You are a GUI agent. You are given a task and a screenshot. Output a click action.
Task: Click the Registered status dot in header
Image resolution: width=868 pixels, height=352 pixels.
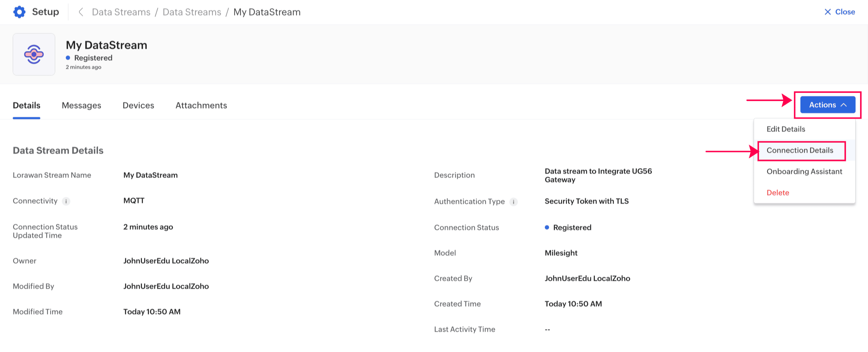[68, 58]
